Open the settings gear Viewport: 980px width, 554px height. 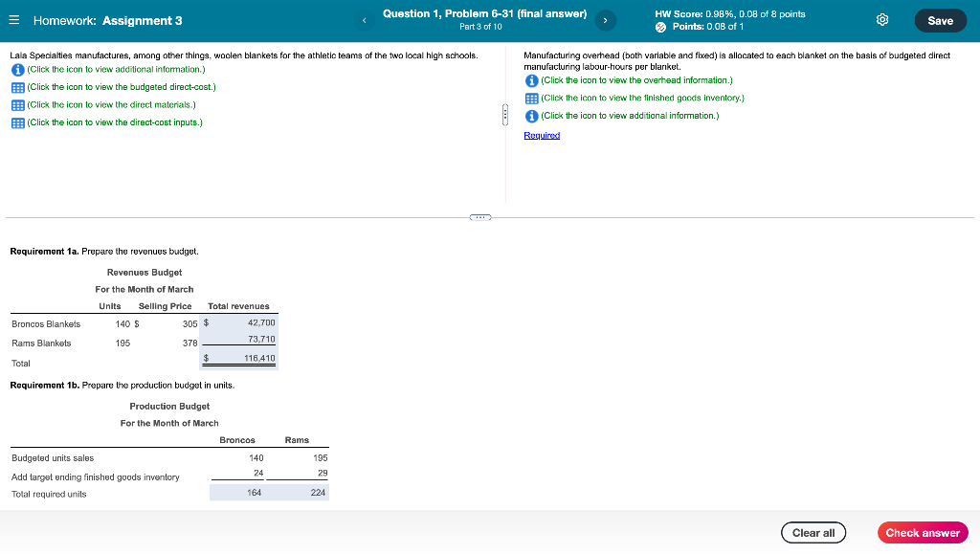881,19
